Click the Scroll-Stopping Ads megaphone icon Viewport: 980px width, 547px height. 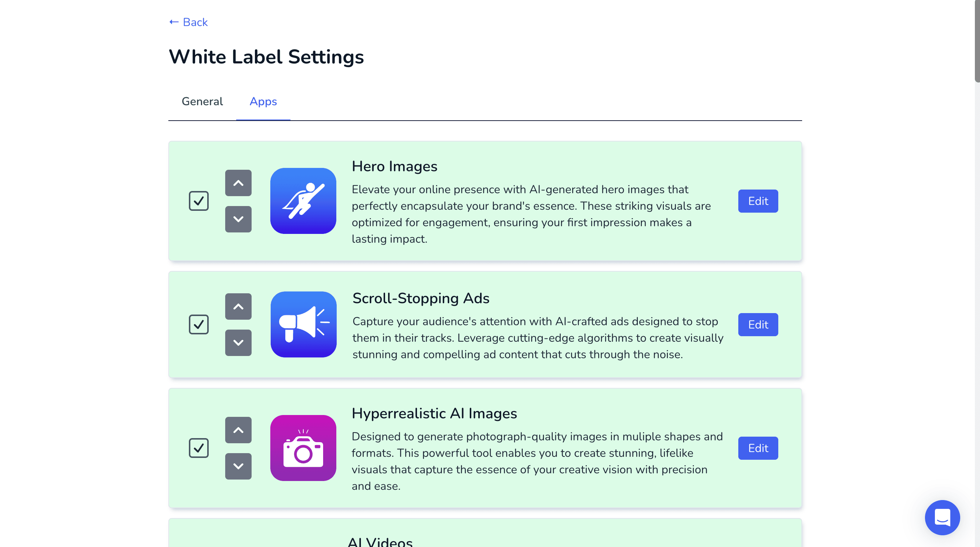[x=303, y=324]
